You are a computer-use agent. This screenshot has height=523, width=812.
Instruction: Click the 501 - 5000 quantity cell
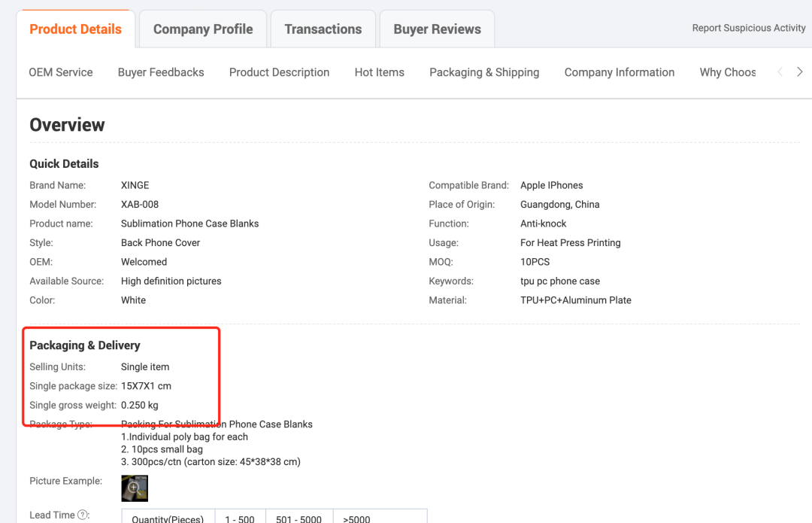coord(299,517)
